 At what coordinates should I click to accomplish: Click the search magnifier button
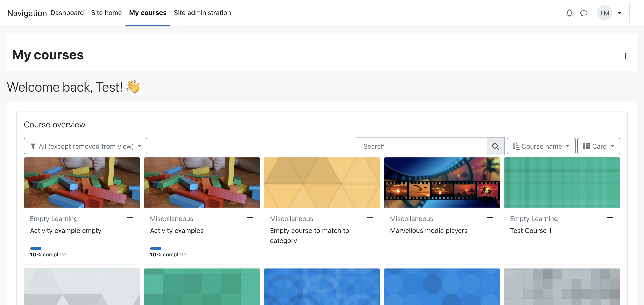[495, 146]
